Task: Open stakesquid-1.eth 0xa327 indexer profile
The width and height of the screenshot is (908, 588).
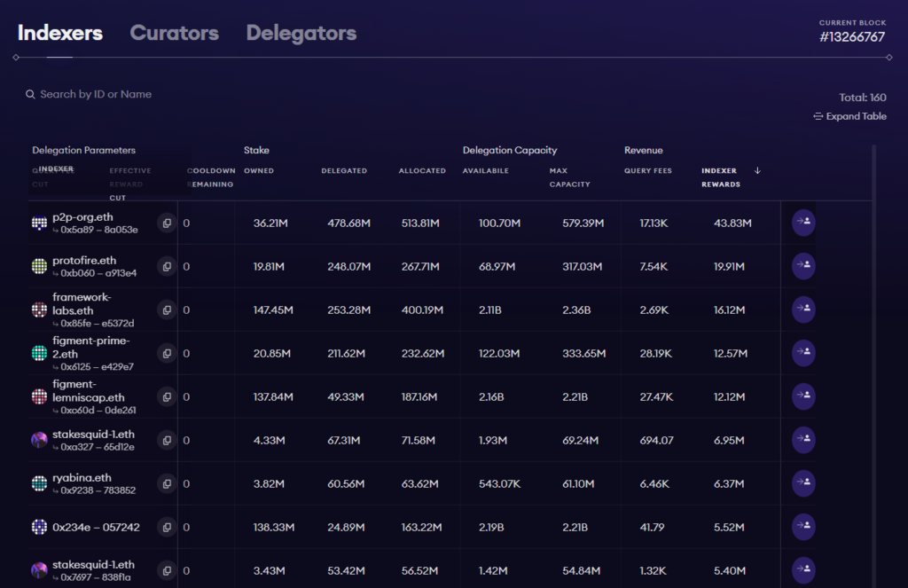Action: coord(93,435)
